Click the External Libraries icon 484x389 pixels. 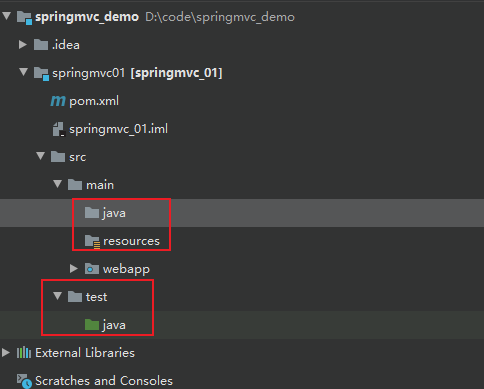click(x=24, y=353)
